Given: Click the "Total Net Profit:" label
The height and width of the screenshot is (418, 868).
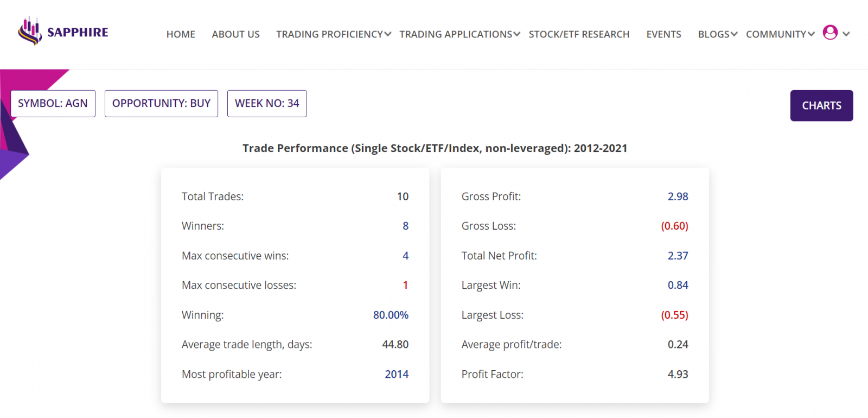Looking at the screenshot, I should 499,256.
